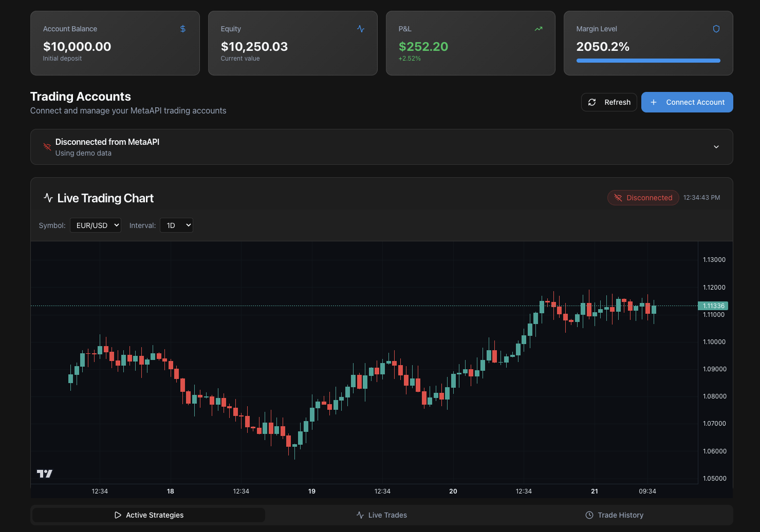Click the disconnected plug icon in MetaAPI banner

47,147
